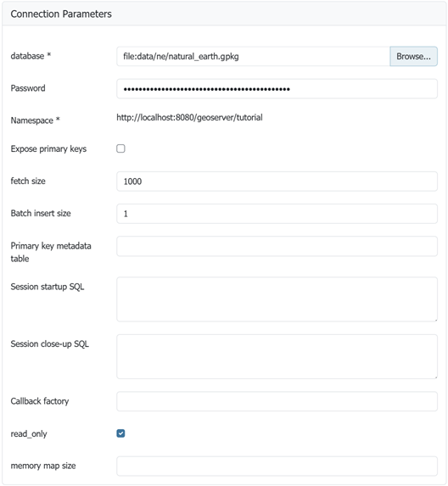448x486 pixels.
Task: Click the Expose primary keys label text
Action: 48,148
